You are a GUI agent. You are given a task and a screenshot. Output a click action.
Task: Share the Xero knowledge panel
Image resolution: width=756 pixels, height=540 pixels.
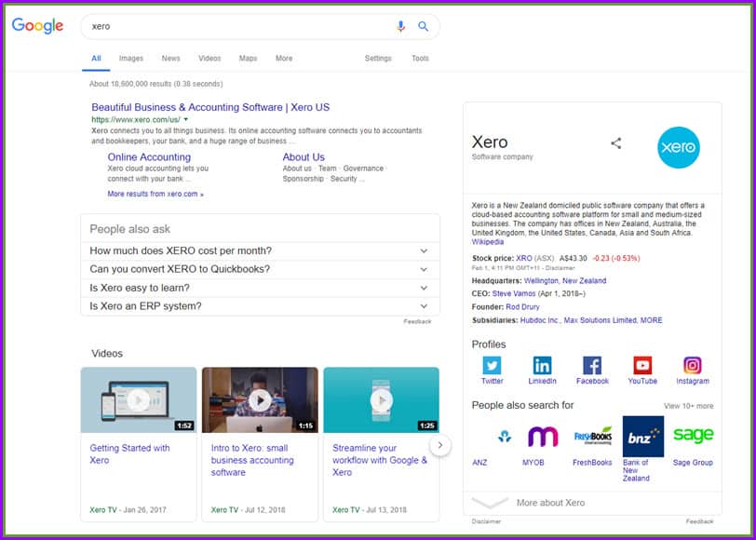pyautogui.click(x=615, y=143)
